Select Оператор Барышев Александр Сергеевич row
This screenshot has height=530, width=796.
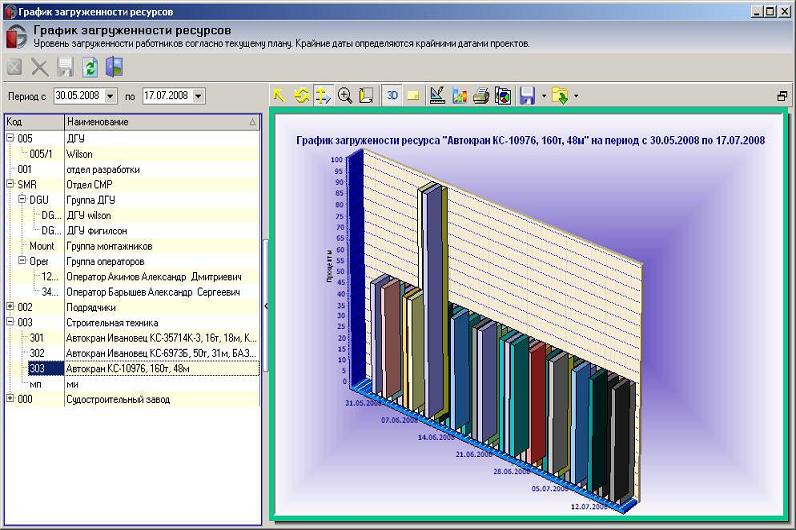tap(132, 292)
